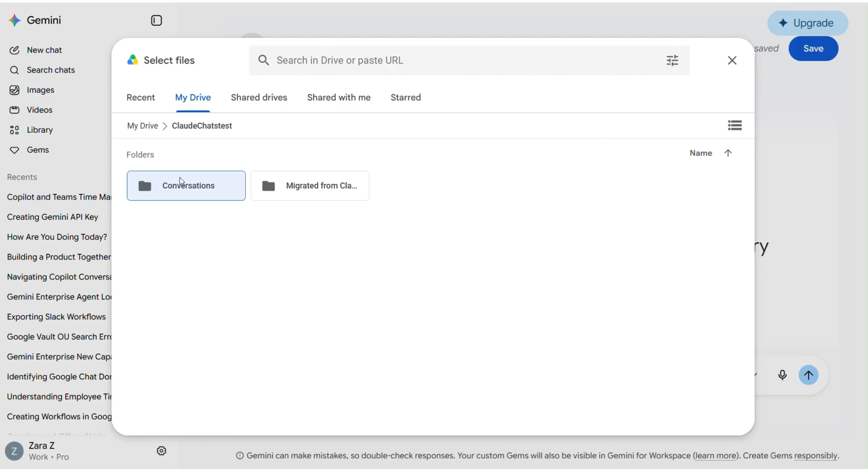Click the Gemini sparkle logo icon

(x=14, y=20)
